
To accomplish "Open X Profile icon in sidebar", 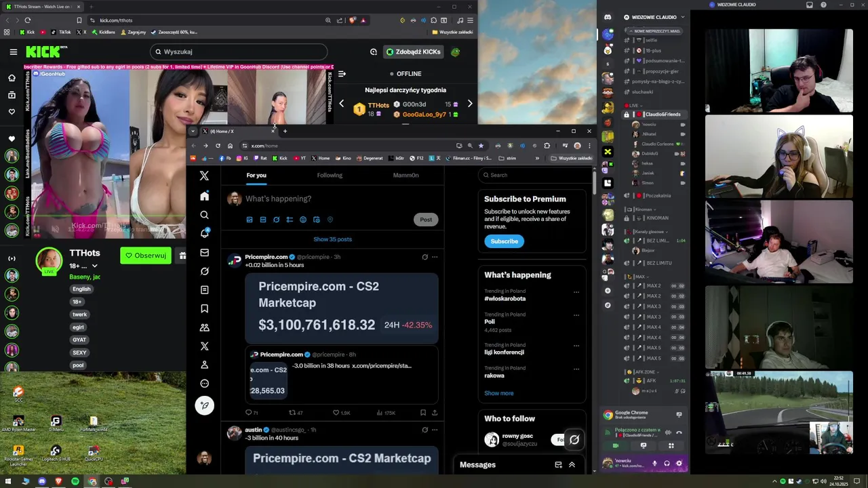I will (204, 365).
